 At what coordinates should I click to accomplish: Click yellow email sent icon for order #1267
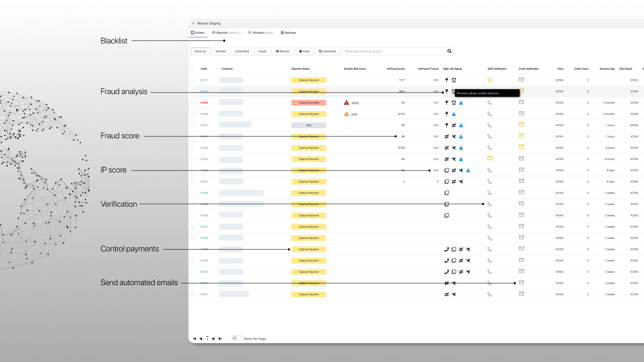521,124
